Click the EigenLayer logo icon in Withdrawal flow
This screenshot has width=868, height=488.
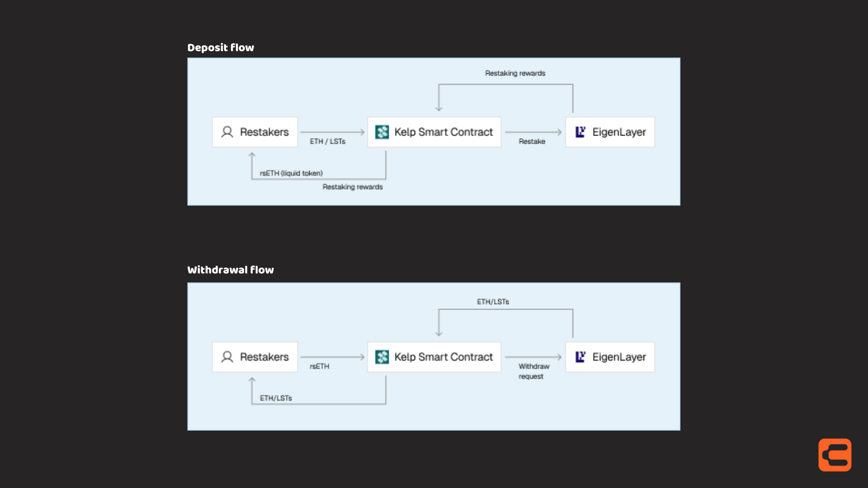coord(580,357)
